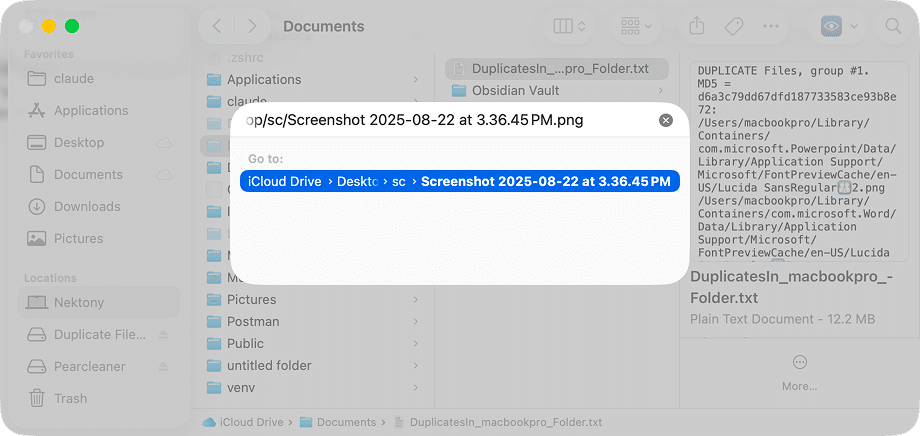Go forward with the toolbar forward arrow
This screenshot has width=920, height=436.
[252, 26]
